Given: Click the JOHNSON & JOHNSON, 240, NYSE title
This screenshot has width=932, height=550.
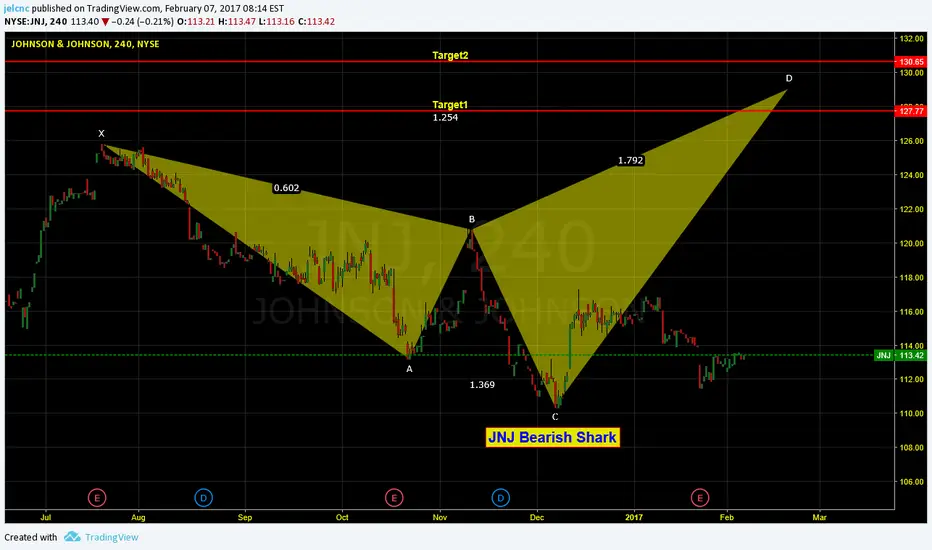Looking at the screenshot, I should [86, 44].
